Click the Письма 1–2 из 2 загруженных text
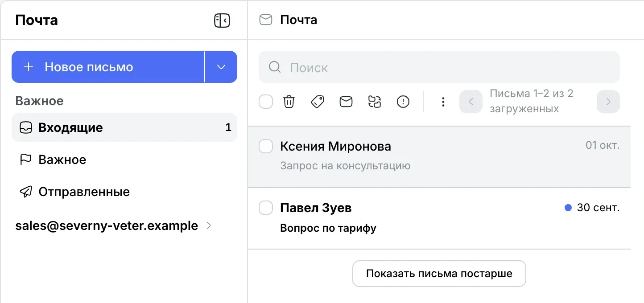Viewport: 644px width, 303px height. (532, 101)
